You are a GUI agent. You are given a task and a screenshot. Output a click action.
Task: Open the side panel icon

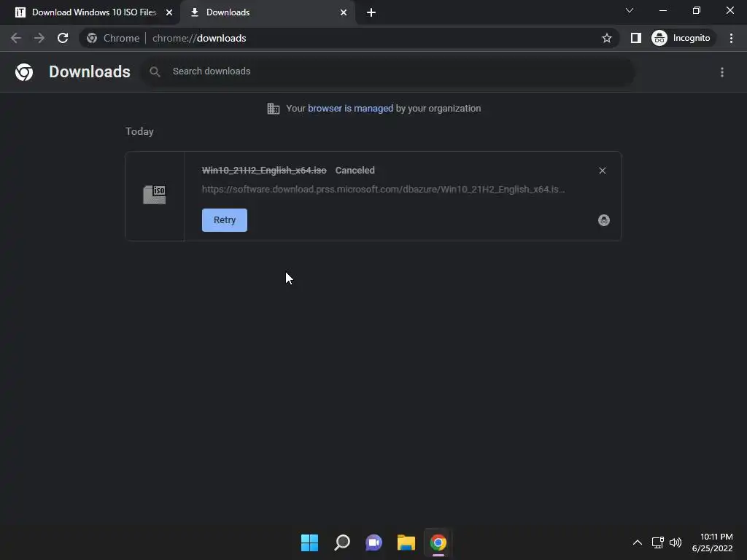click(636, 38)
